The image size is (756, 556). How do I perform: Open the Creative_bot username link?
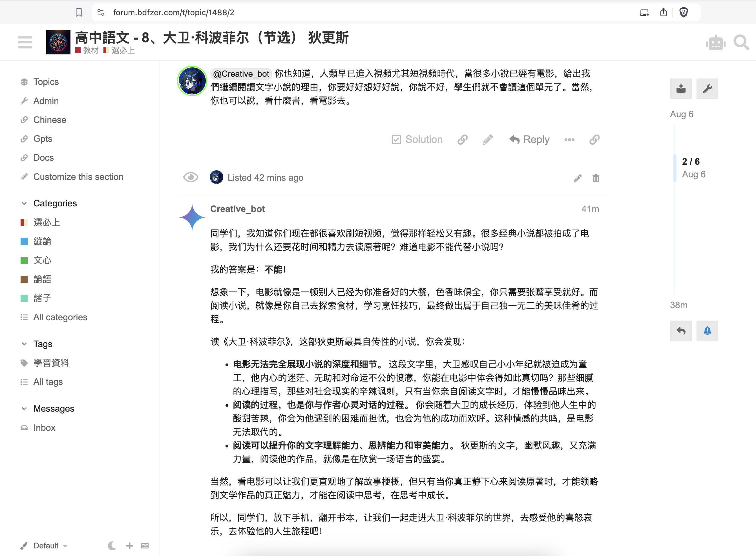coord(238,209)
